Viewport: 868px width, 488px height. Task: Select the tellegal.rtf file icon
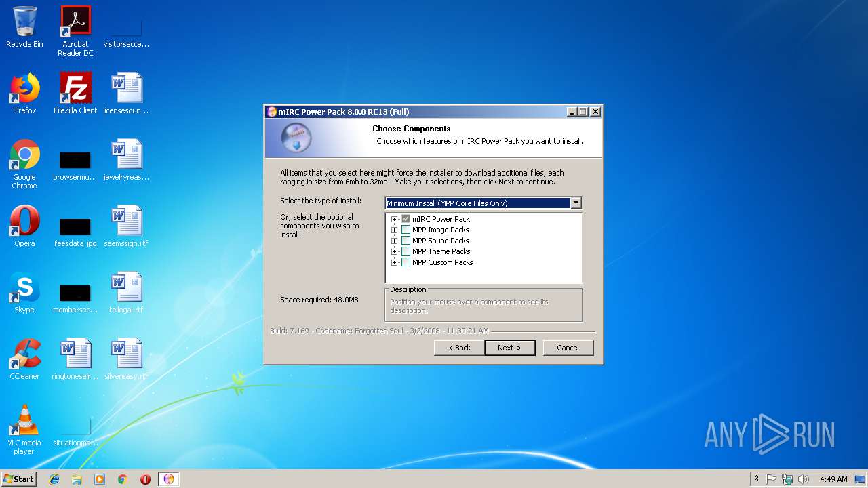click(126, 293)
